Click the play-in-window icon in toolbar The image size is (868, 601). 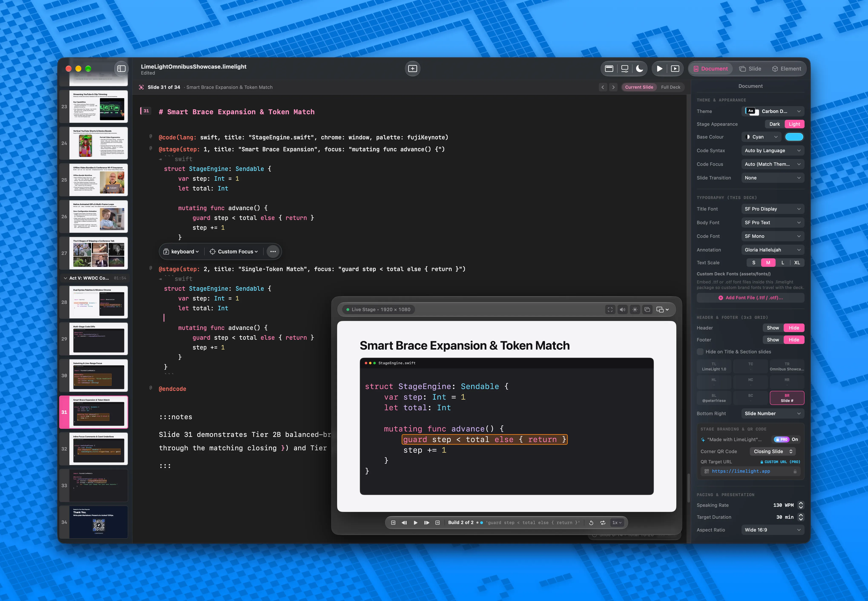pos(675,69)
